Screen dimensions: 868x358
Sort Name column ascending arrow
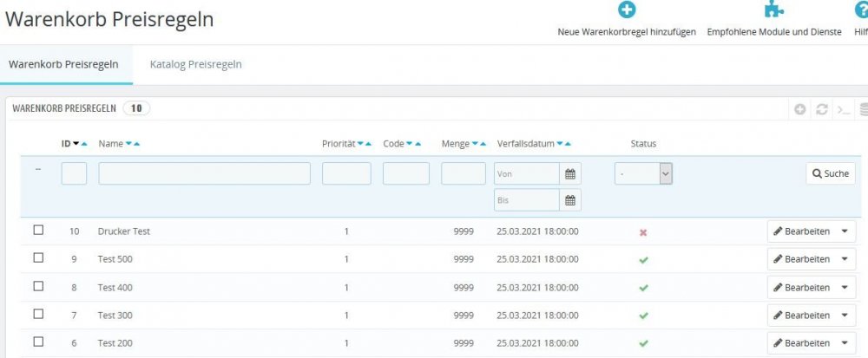coord(137,144)
